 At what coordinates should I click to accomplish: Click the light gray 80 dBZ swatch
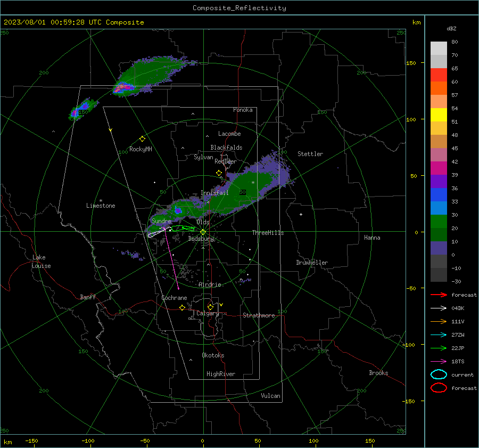pos(439,48)
